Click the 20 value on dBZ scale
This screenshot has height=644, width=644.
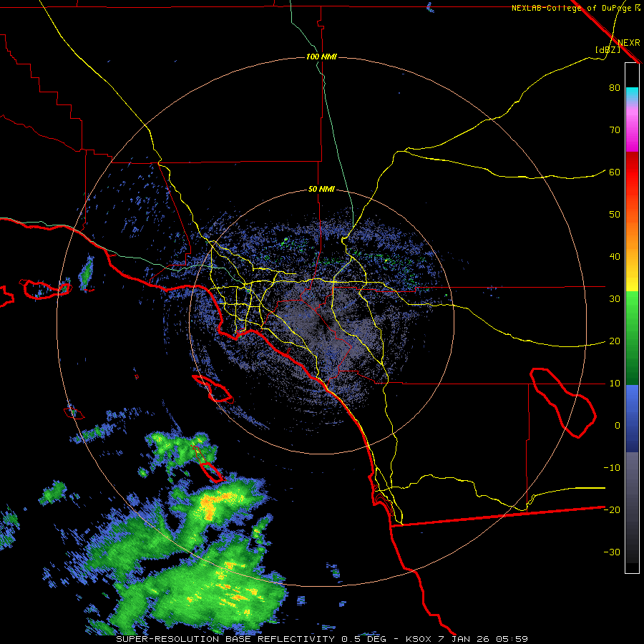(x=615, y=341)
